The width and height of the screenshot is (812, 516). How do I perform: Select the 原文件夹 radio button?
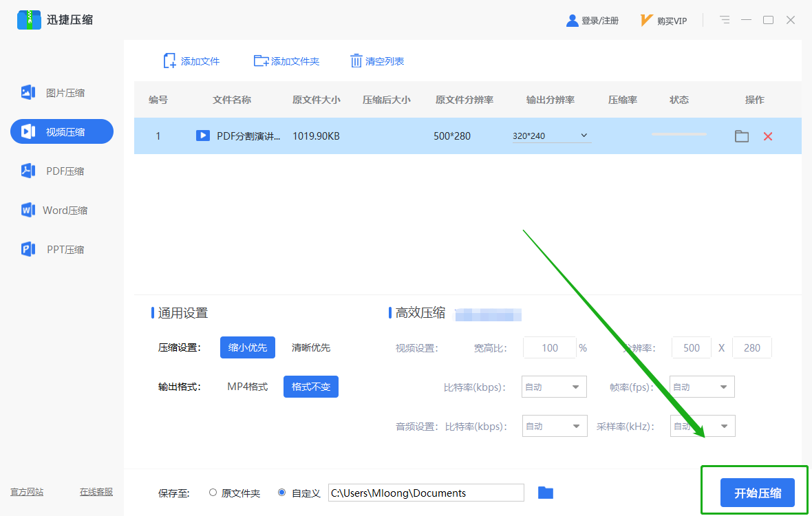pos(213,492)
